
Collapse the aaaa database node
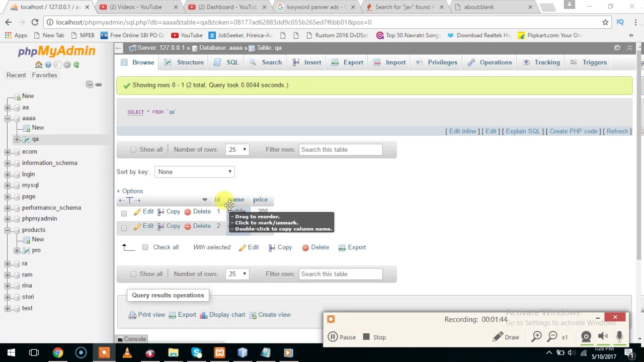pos(8,119)
